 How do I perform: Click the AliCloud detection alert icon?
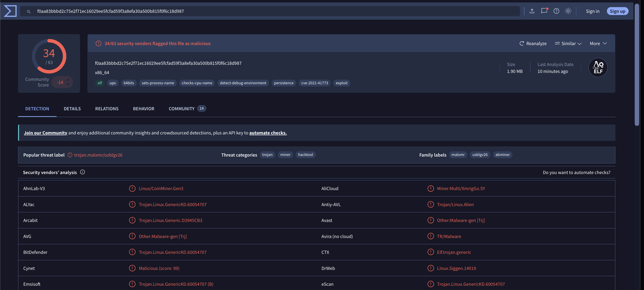click(430, 188)
